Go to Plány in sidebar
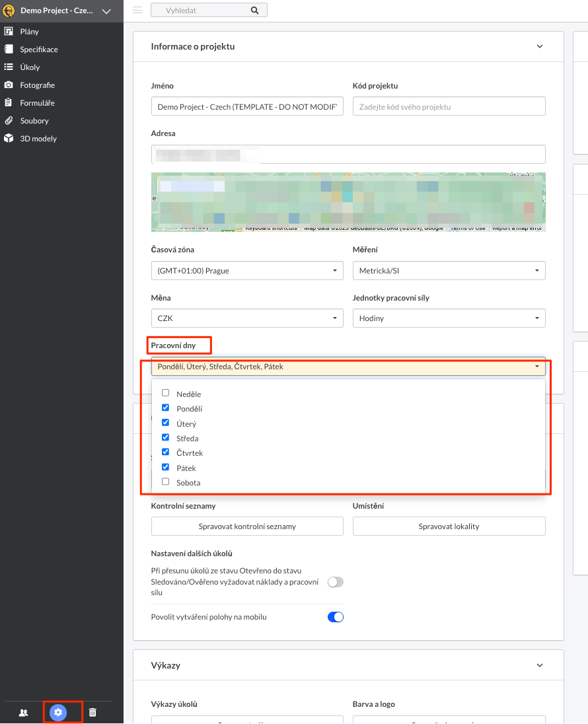This screenshot has height=724, width=588. pos(29,32)
